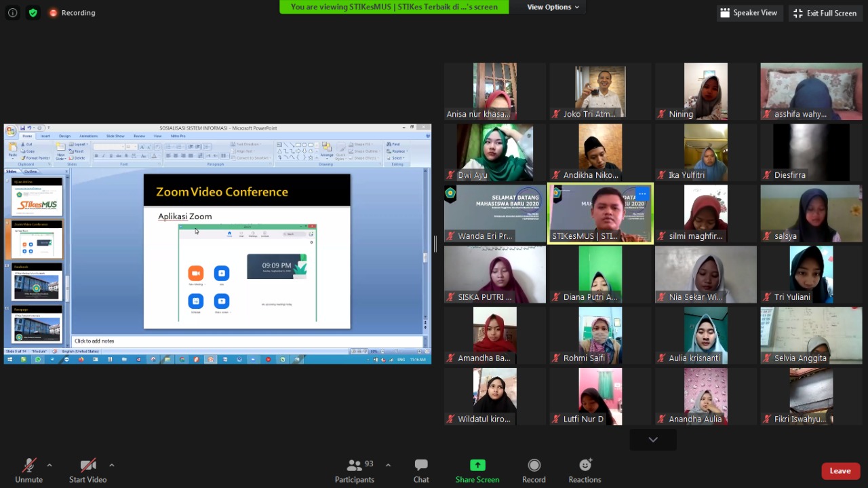
Task: Click the Find tool in PowerPoint's Editing group
Action: (x=394, y=145)
